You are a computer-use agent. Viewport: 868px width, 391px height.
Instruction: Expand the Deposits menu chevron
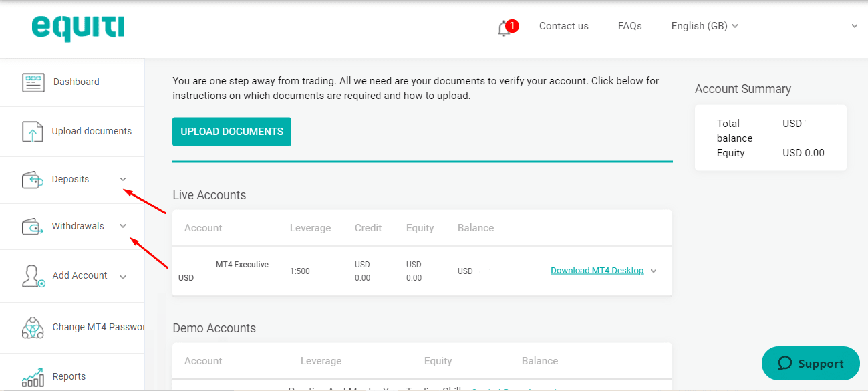(x=123, y=179)
